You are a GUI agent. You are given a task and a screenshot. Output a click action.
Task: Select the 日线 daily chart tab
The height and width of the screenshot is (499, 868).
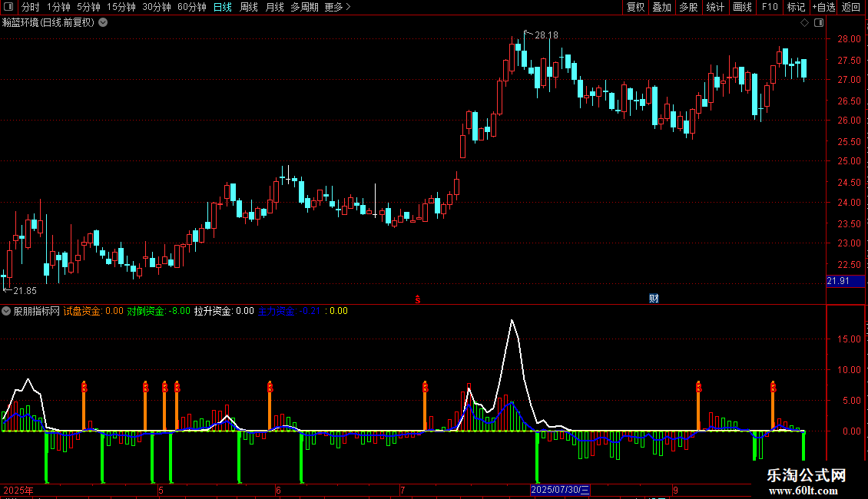pyautogui.click(x=223, y=7)
